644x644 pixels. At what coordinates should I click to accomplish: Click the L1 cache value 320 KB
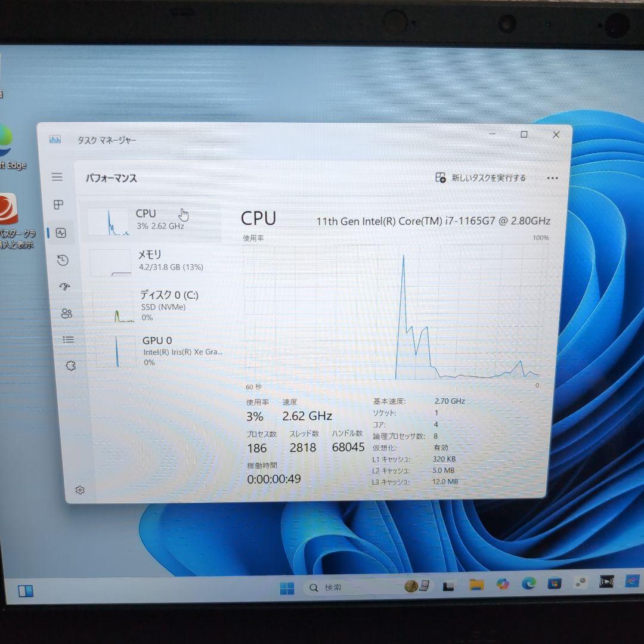tap(444, 459)
